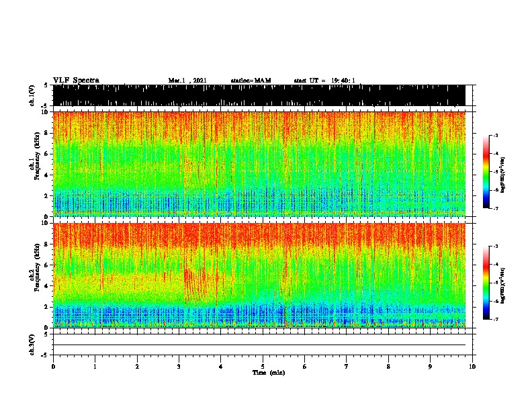
Task: Click the ch.2 colorbar beside the lower spectrogram
Action: 486,283
